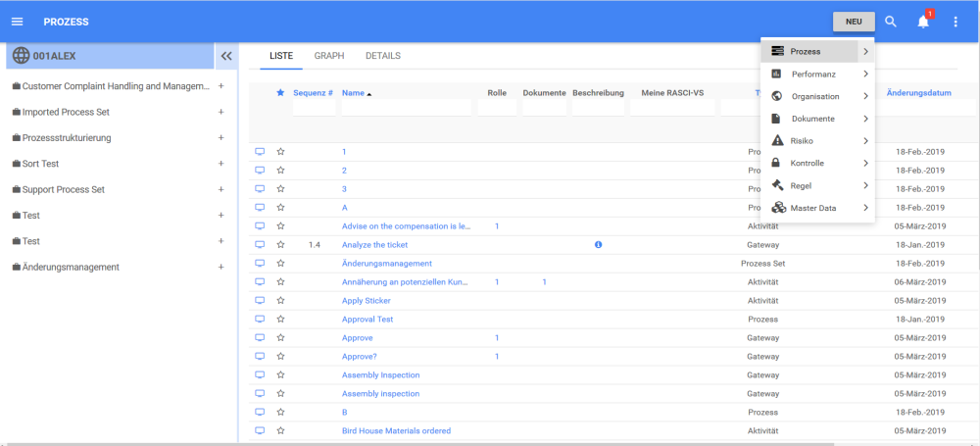
Task: Click the briefcase icon of Sort Test
Action: pyautogui.click(x=17, y=164)
